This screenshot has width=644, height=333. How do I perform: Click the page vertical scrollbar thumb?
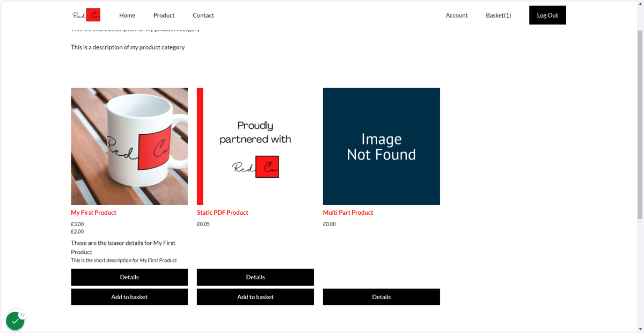[639, 125]
